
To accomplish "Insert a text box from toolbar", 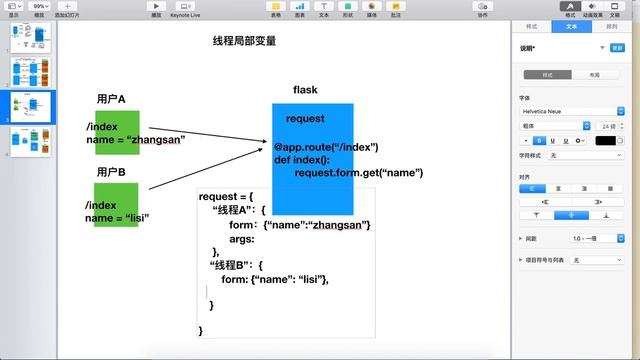I will pos(324,6).
